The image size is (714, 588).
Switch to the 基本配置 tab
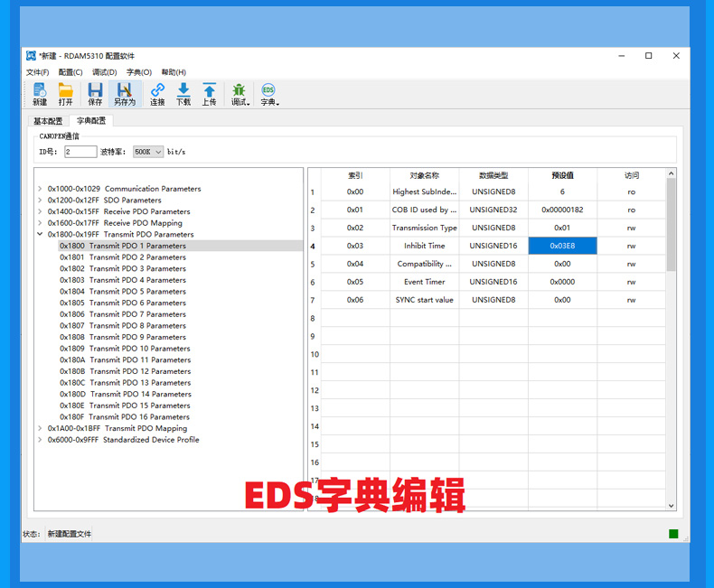pyautogui.click(x=48, y=121)
